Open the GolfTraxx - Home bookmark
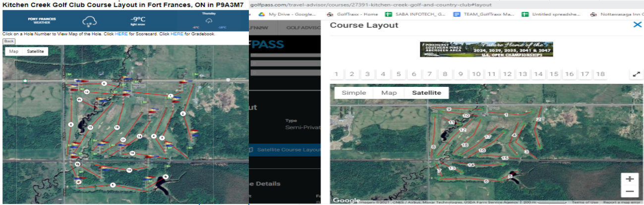This screenshot has width=644, height=205. (352, 14)
